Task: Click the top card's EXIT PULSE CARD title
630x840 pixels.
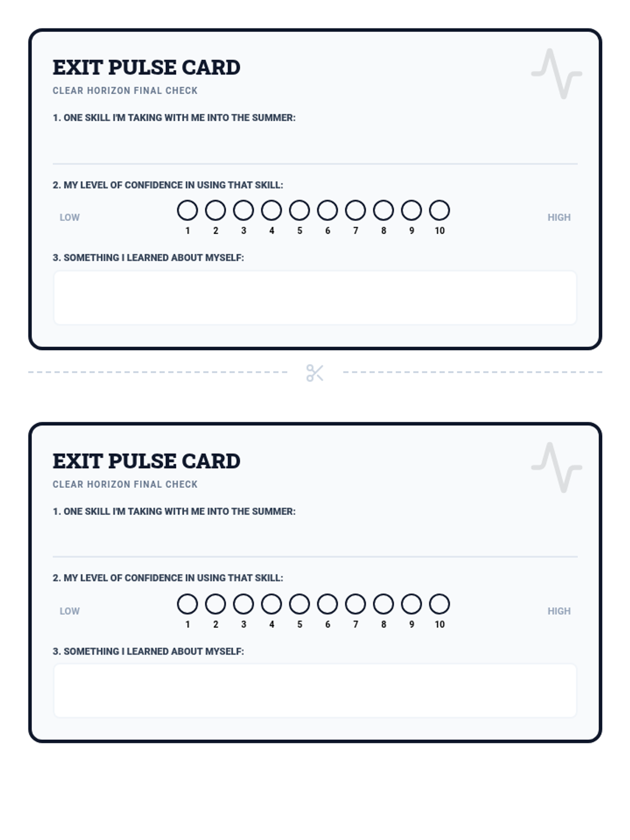Action: (146, 67)
